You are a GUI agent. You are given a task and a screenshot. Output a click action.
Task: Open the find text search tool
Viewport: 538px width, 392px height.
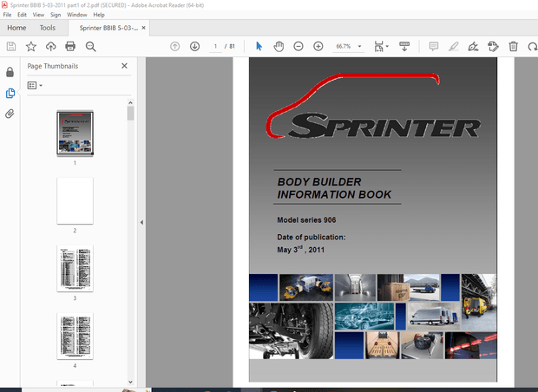[90, 46]
